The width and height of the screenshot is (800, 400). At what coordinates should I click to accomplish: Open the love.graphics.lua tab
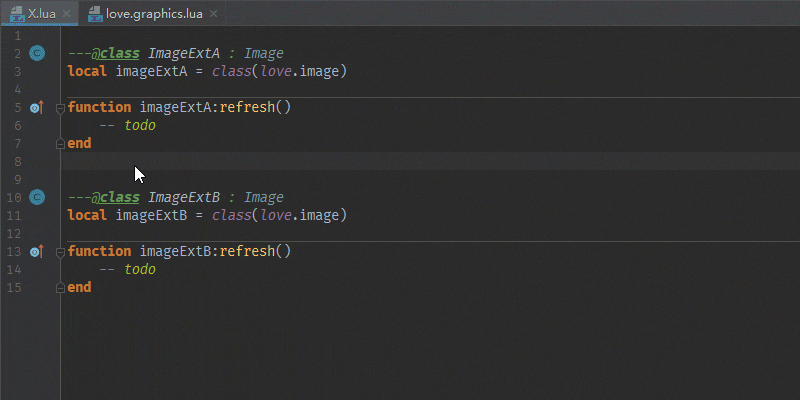(153, 13)
